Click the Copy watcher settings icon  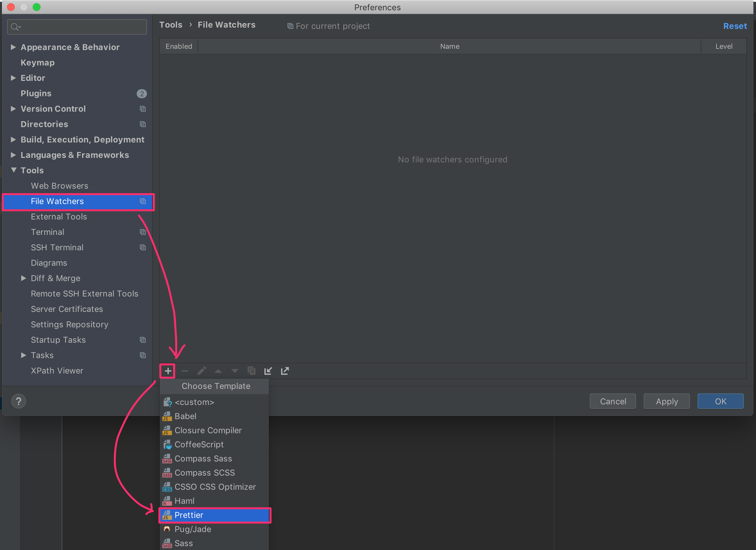[253, 370]
